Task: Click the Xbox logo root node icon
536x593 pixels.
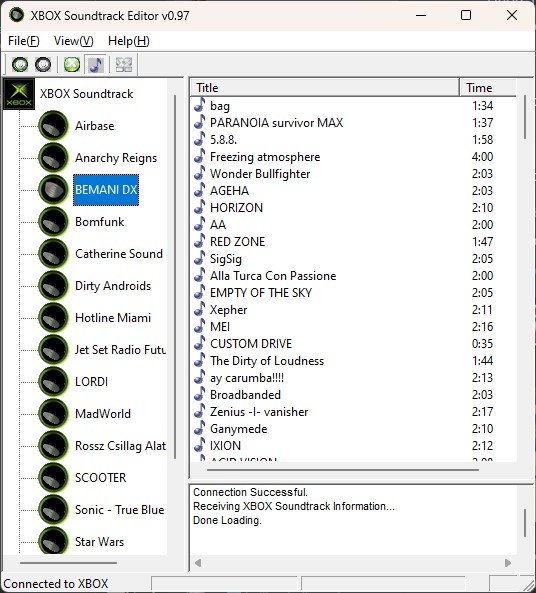Action: pos(19,94)
